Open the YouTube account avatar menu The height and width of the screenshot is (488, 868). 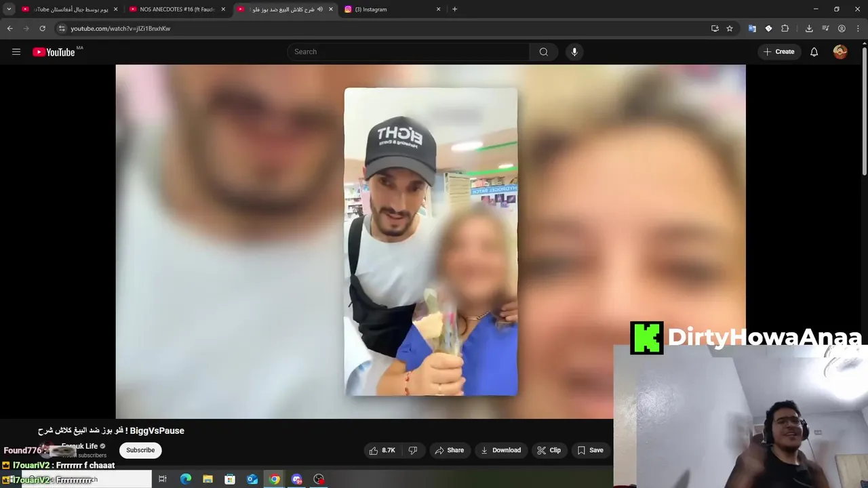(840, 52)
